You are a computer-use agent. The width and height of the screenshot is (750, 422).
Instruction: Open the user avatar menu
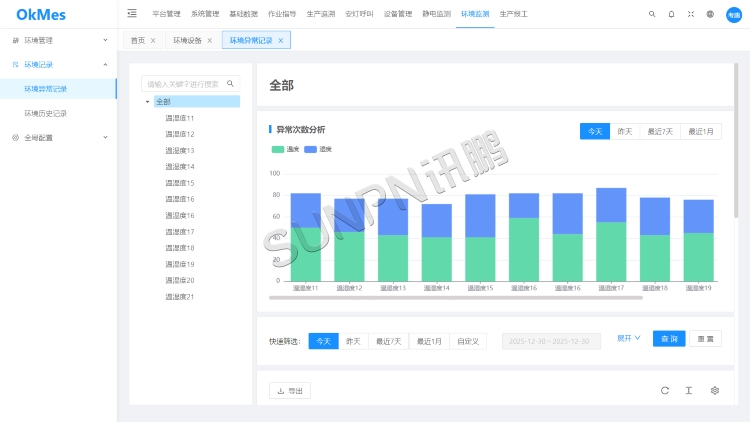tap(734, 14)
